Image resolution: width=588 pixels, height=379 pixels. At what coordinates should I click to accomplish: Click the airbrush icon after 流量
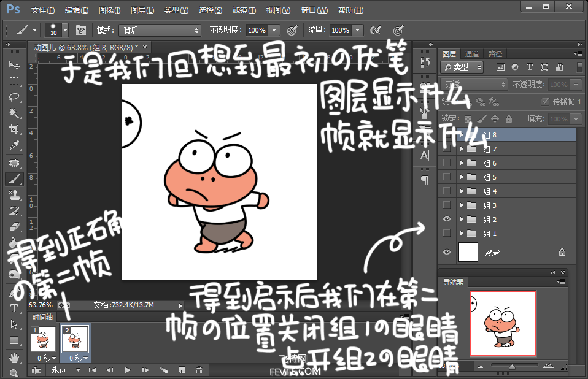(376, 30)
